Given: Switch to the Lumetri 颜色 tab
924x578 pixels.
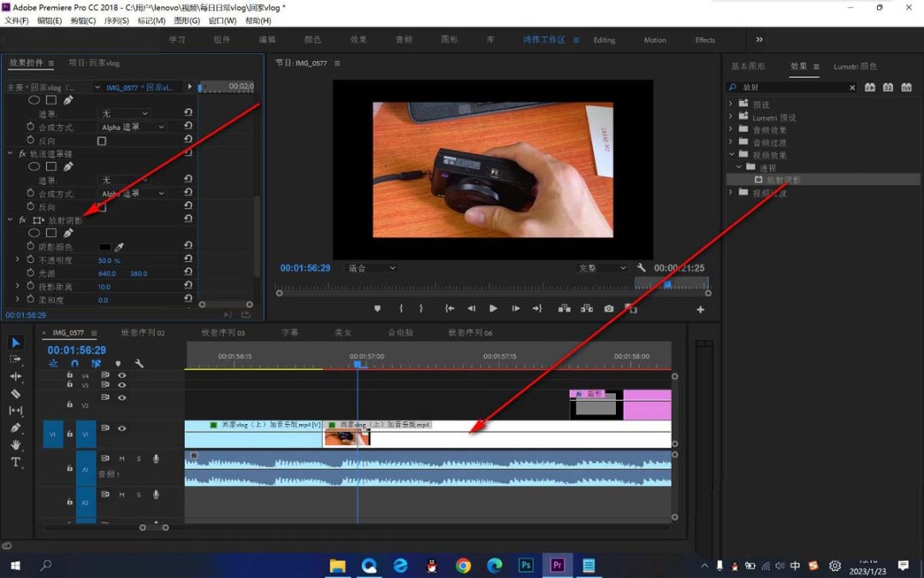Looking at the screenshot, I should pyautogui.click(x=855, y=67).
